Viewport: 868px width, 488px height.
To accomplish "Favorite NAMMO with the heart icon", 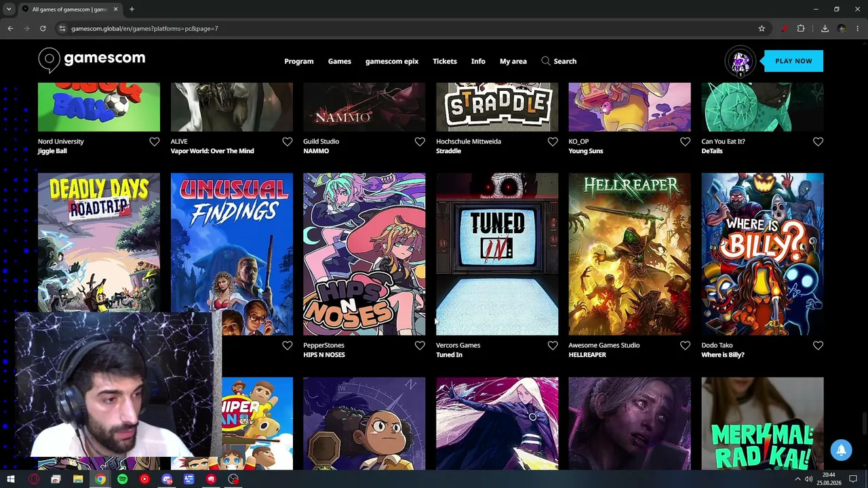I will tap(420, 142).
